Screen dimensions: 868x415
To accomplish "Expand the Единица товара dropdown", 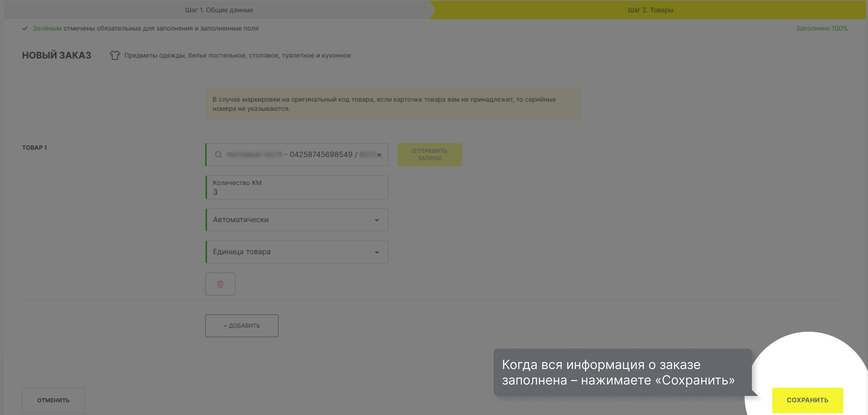I will coord(296,252).
